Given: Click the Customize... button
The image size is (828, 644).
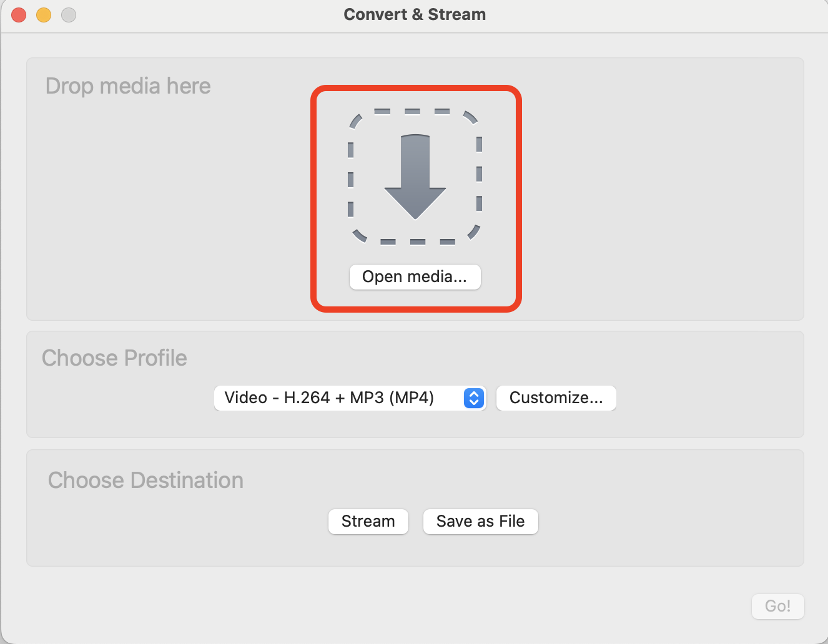Looking at the screenshot, I should point(555,398).
